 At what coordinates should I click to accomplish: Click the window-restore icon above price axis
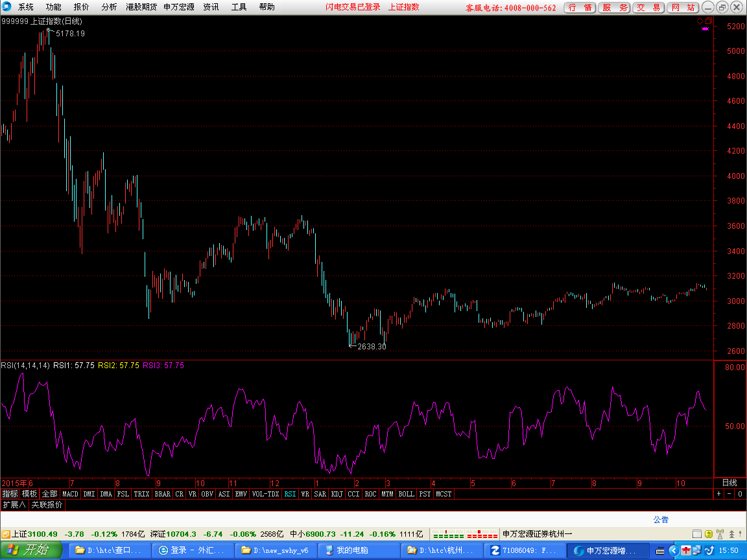708,21
